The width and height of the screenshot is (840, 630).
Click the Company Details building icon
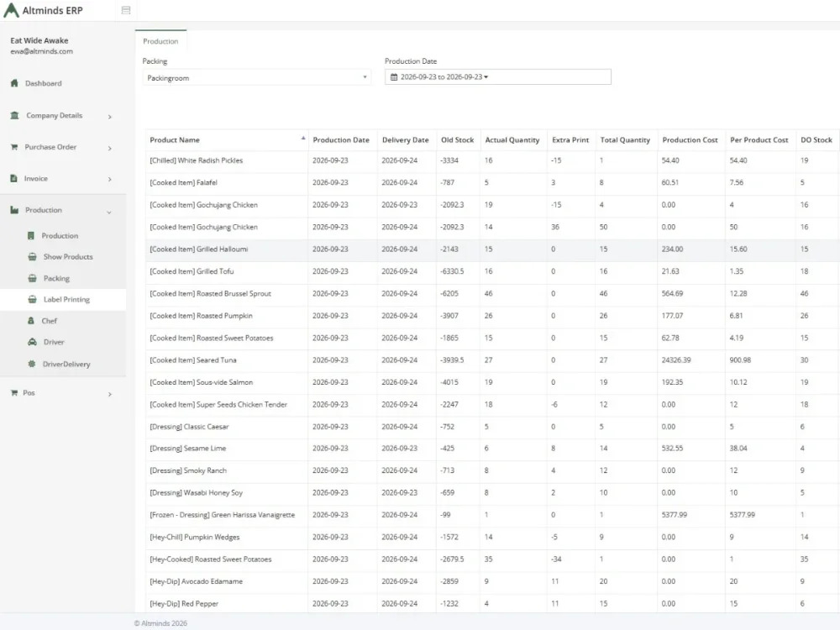(15, 115)
